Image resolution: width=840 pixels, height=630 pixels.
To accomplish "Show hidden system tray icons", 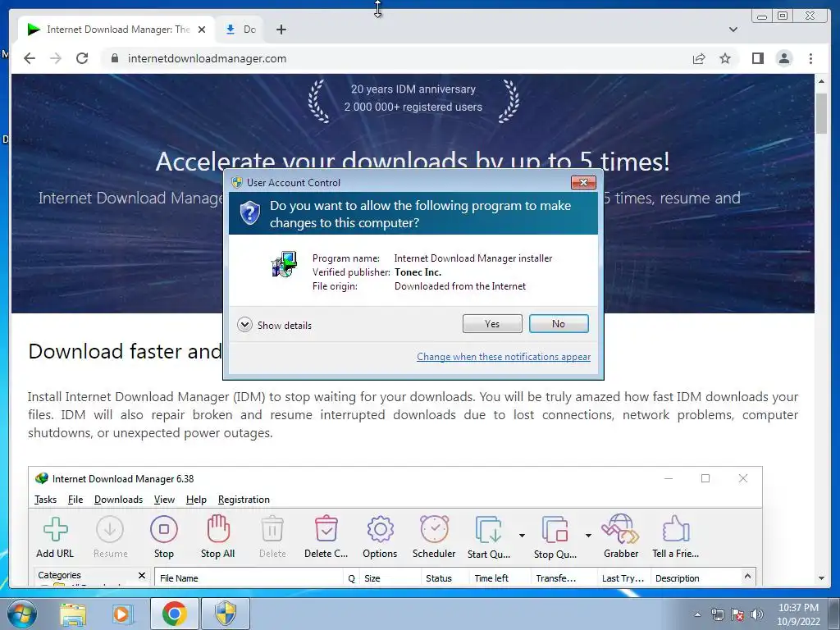I will pos(697,615).
